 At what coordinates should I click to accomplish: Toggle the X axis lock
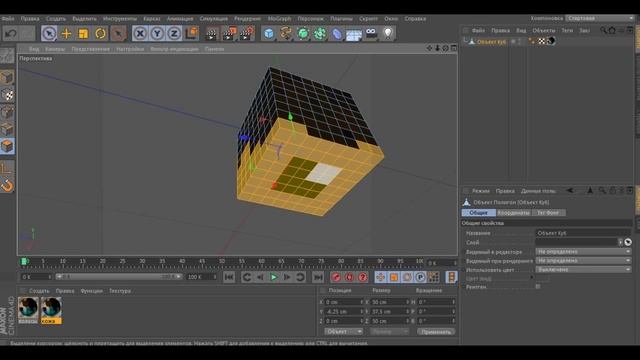(140, 33)
